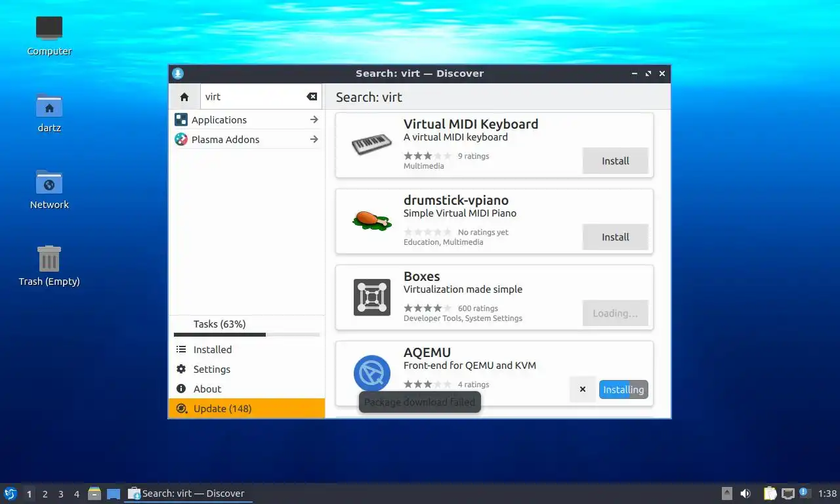Click the Boxes title
Screen dimensions: 840x504
tap(422, 276)
